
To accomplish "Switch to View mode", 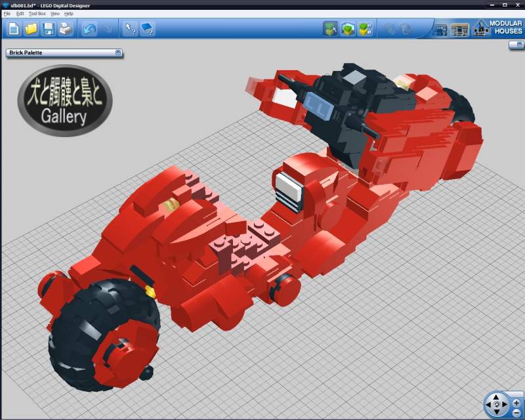I will pos(348,29).
